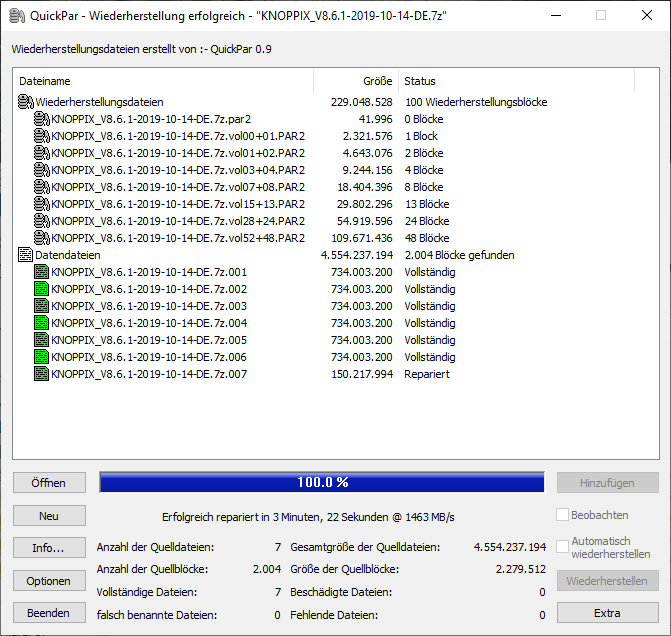The height and width of the screenshot is (636, 671).
Task: Toggle Automatisch wiederherstellen checkbox
Action: [562, 547]
